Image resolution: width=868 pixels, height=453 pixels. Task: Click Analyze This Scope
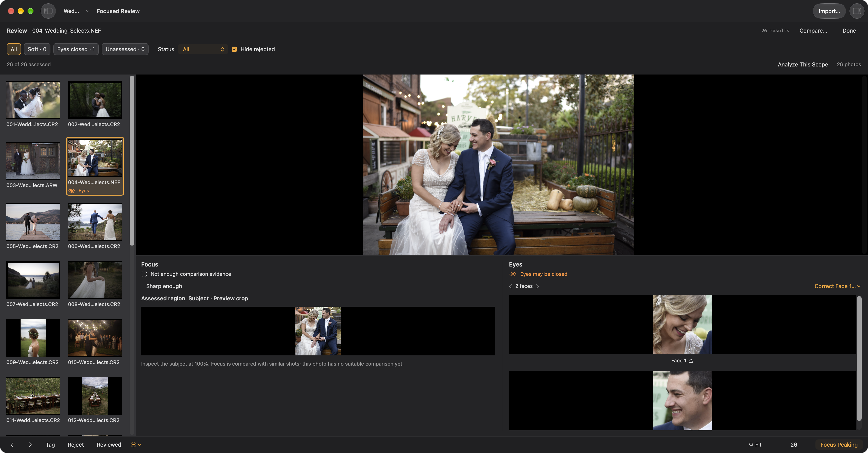pos(803,64)
